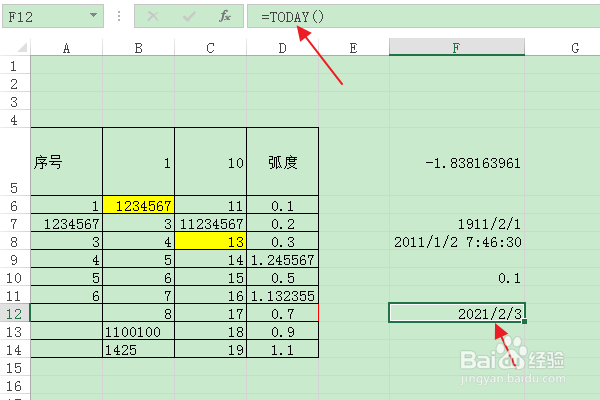Select column F header
600x400 pixels.
(x=457, y=47)
